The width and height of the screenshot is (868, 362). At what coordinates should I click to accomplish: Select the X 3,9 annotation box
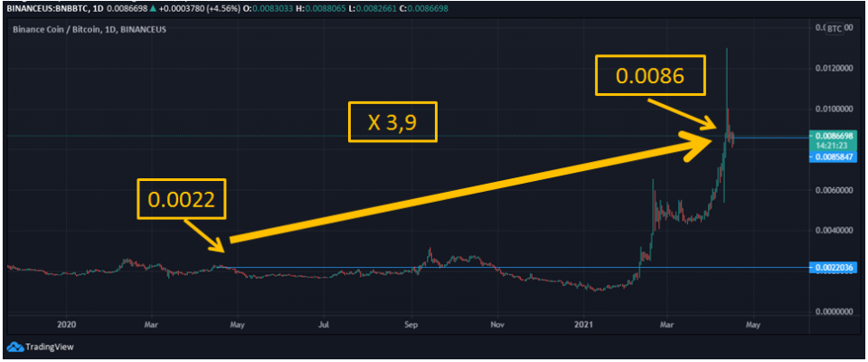(393, 122)
